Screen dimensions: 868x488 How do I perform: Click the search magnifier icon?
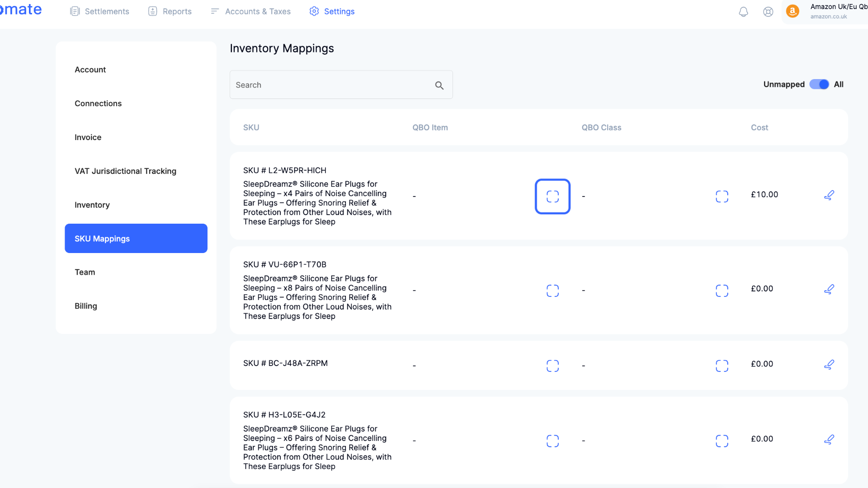[439, 85]
